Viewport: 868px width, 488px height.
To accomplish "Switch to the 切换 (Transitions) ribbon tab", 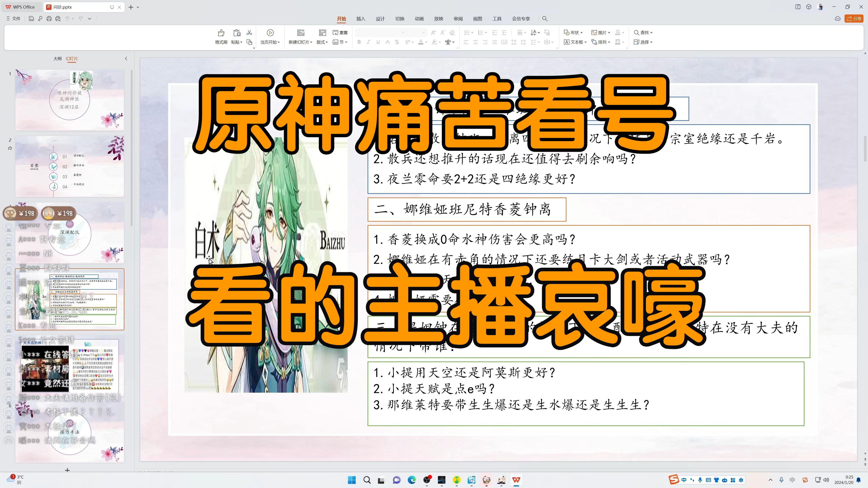I will pyautogui.click(x=400, y=19).
